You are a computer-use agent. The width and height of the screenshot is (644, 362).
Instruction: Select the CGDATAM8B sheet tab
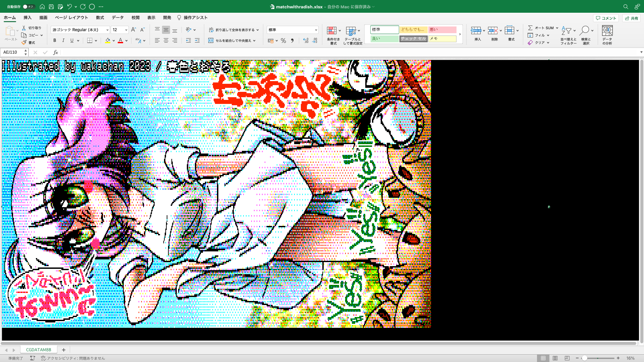click(x=39, y=350)
